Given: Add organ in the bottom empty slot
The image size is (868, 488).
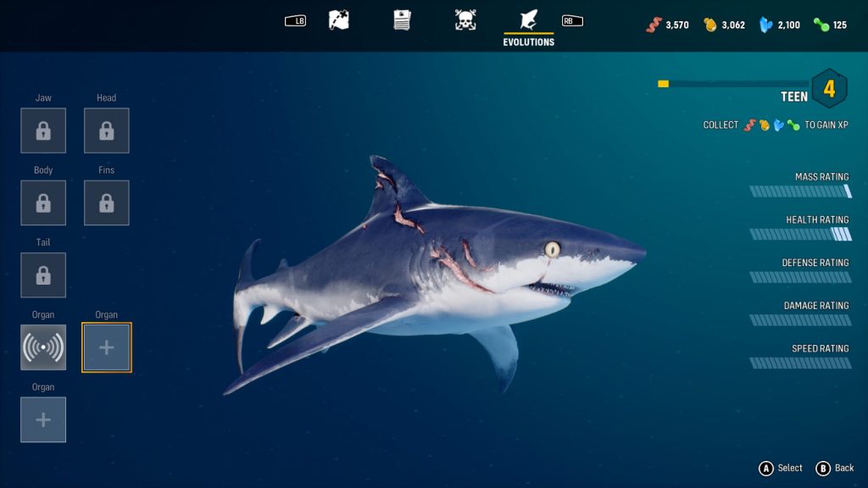Looking at the screenshot, I should click(43, 420).
